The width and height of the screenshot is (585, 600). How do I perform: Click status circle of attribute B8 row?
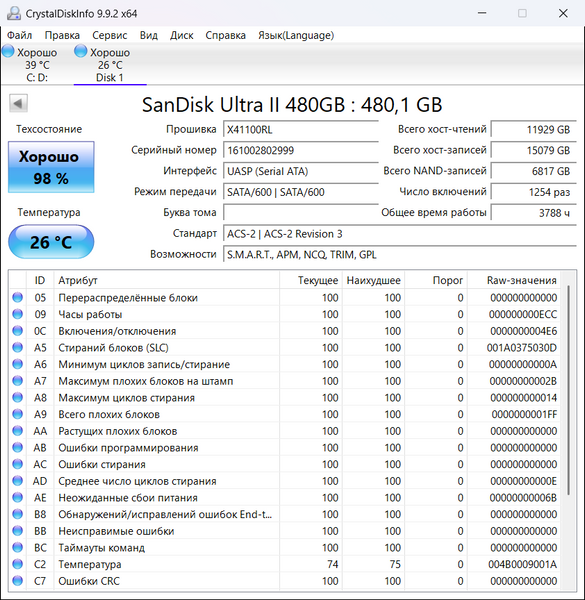[18, 514]
